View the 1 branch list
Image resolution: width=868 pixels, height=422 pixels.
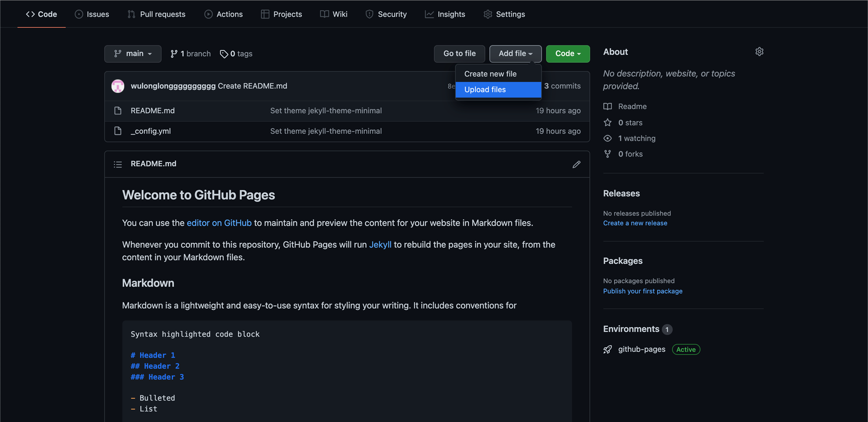point(191,54)
